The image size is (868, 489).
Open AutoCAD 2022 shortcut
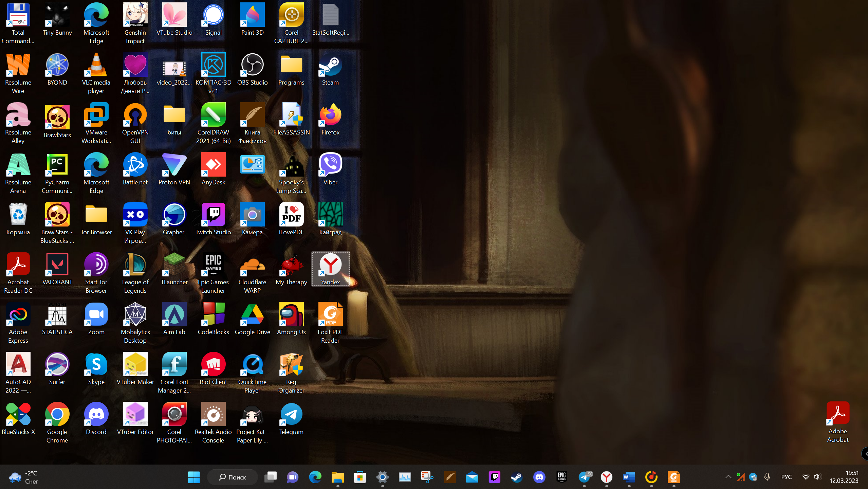pos(18,373)
